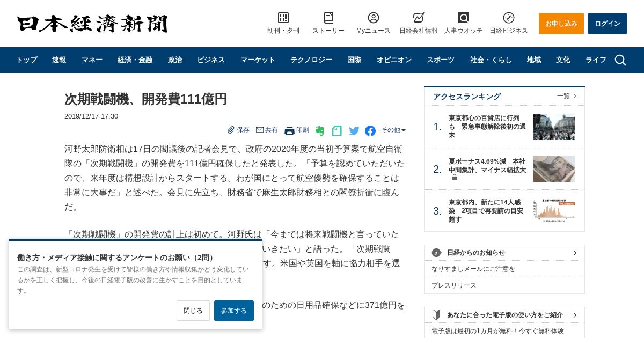Screen dimensions: 644x338
Task: Click survey title 働き方・メディア接触に関するアンケート
Action: (116, 258)
